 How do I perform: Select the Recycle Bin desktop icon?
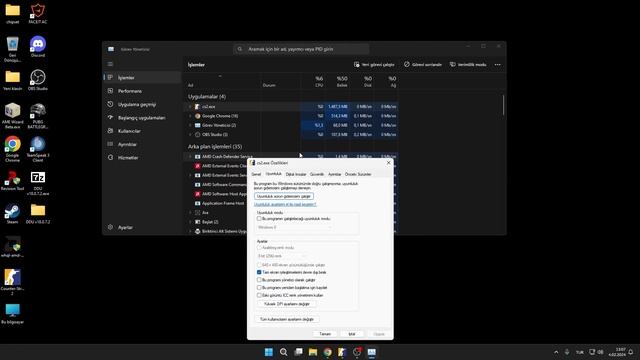pos(12,49)
